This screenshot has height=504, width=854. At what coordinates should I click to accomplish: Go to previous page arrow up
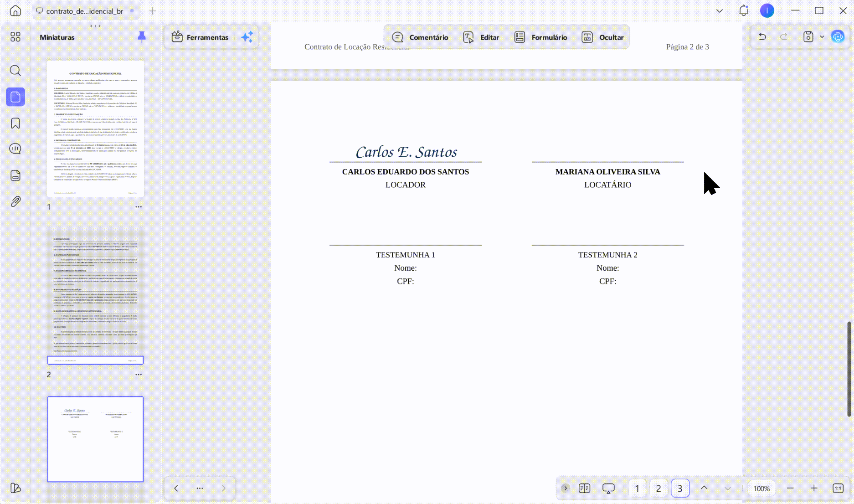[x=704, y=488]
